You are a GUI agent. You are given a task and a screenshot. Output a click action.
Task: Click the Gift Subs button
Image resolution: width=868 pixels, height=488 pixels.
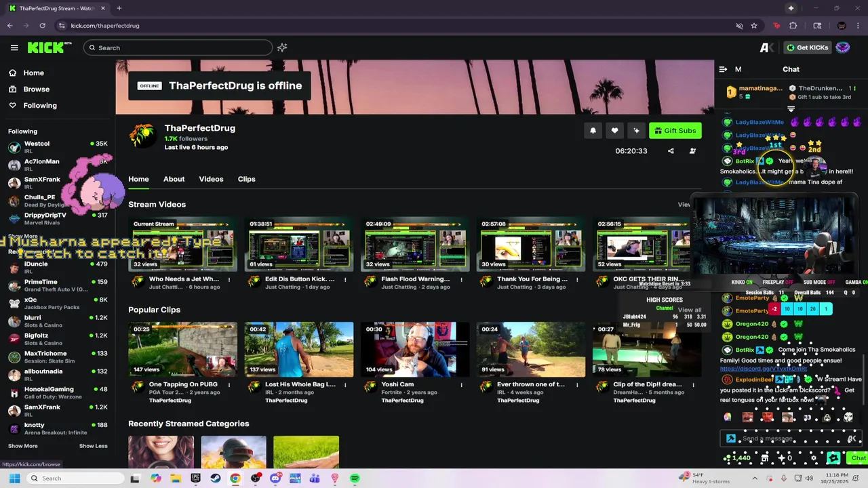[x=675, y=131]
